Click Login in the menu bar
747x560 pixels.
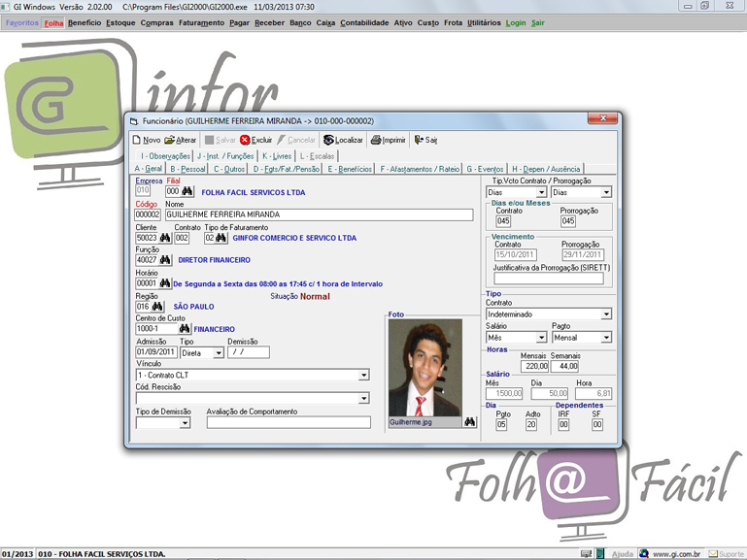516,23
